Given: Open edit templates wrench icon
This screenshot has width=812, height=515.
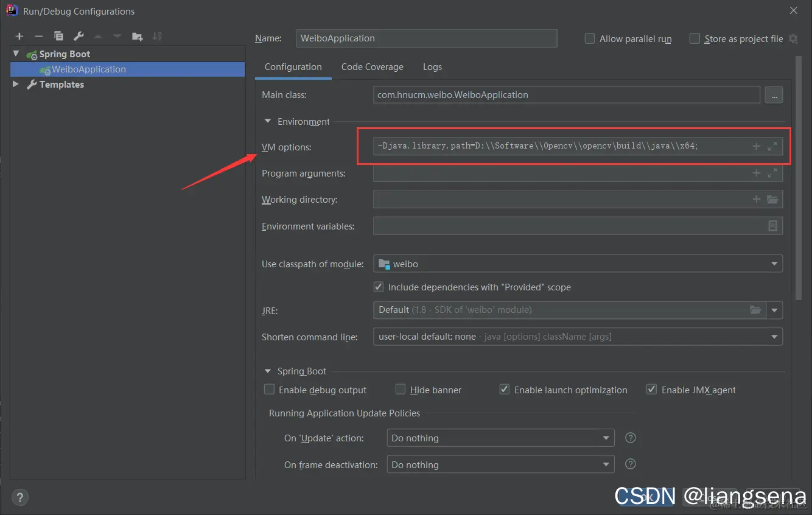Looking at the screenshot, I should point(78,37).
